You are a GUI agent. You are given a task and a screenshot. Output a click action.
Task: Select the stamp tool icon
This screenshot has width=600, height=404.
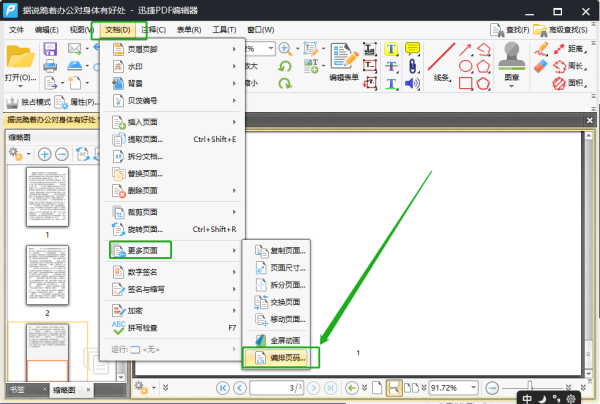(x=512, y=64)
